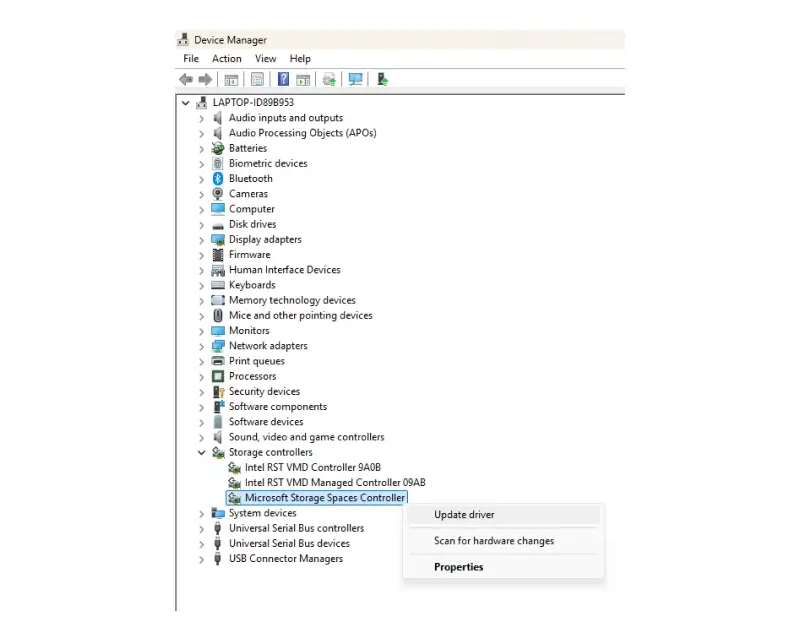Click the Intel RST VMD Controller 9A0B icon
This screenshot has height=641, width=800.
pyautogui.click(x=234, y=467)
